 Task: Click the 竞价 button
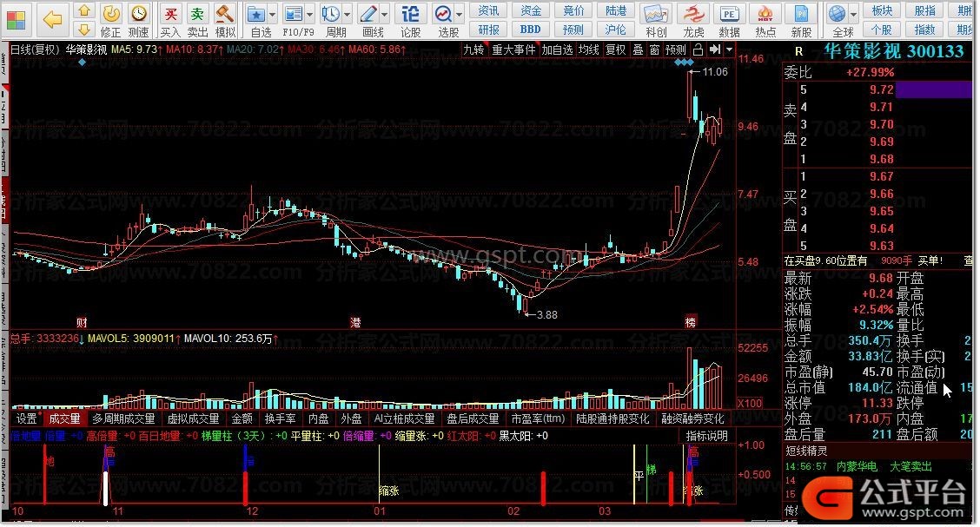[573, 10]
